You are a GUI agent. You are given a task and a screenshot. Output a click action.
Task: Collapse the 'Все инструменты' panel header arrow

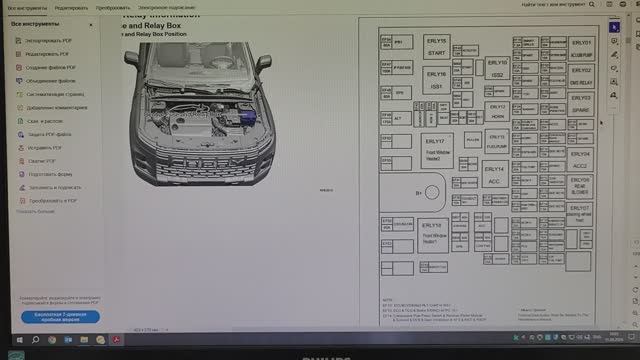(x=91, y=24)
